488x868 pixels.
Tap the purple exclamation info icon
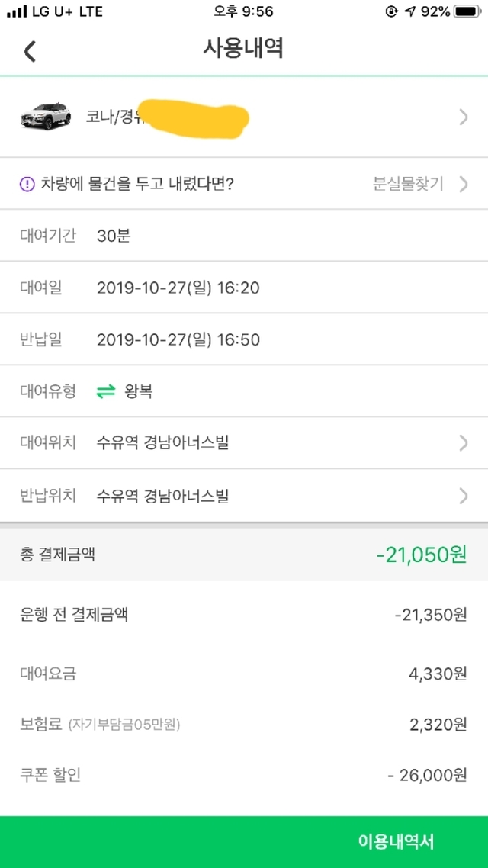tap(27, 184)
